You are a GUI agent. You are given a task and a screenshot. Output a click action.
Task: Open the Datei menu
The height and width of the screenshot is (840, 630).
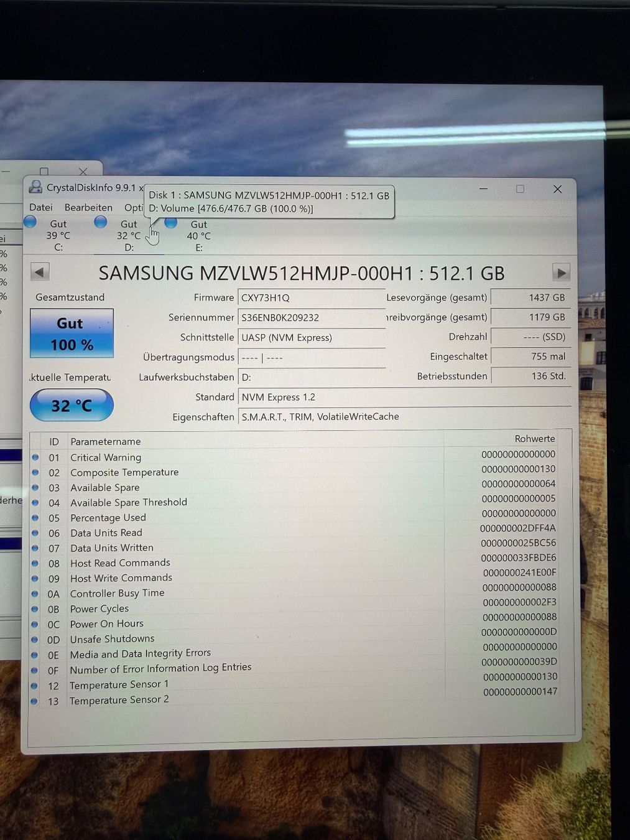(x=41, y=207)
